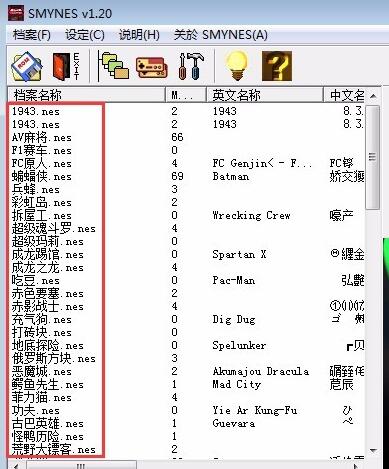This screenshot has width=389, height=469.
Task: Click the question mark help icon
Action: pos(277,66)
